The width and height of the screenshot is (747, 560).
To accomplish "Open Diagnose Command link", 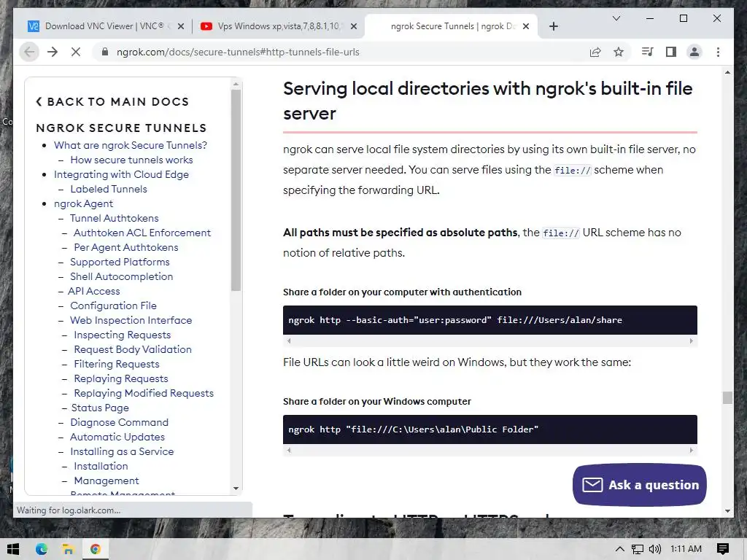I will point(119,422).
